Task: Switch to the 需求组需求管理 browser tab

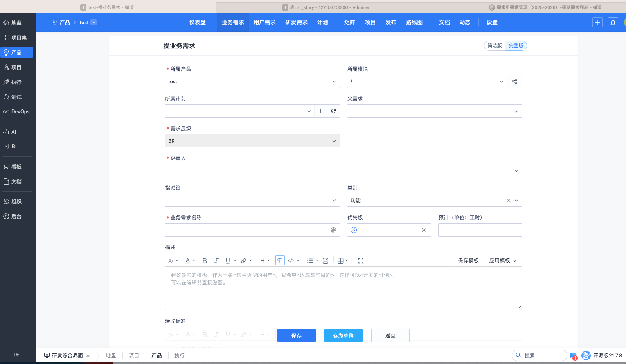Action: click(545, 7)
